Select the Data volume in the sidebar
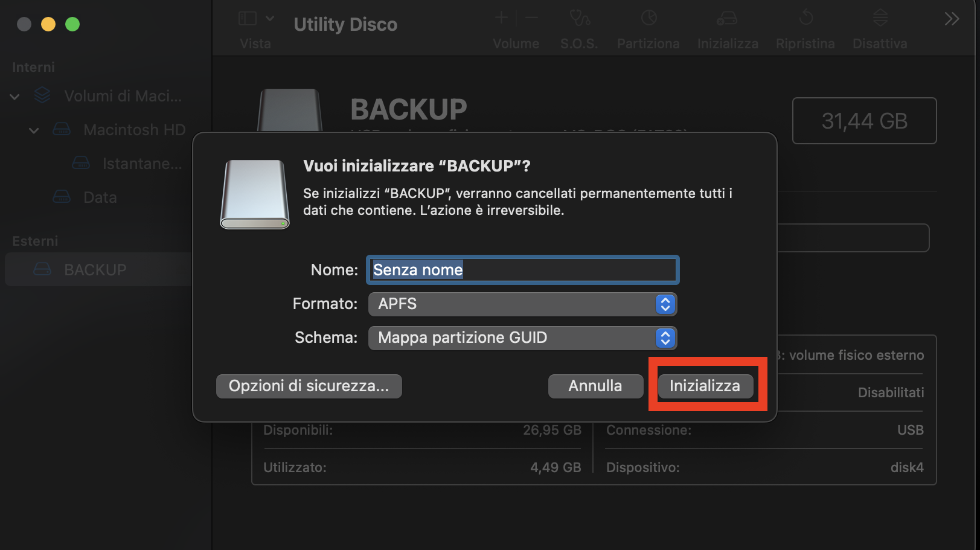980x550 pixels. click(x=99, y=197)
